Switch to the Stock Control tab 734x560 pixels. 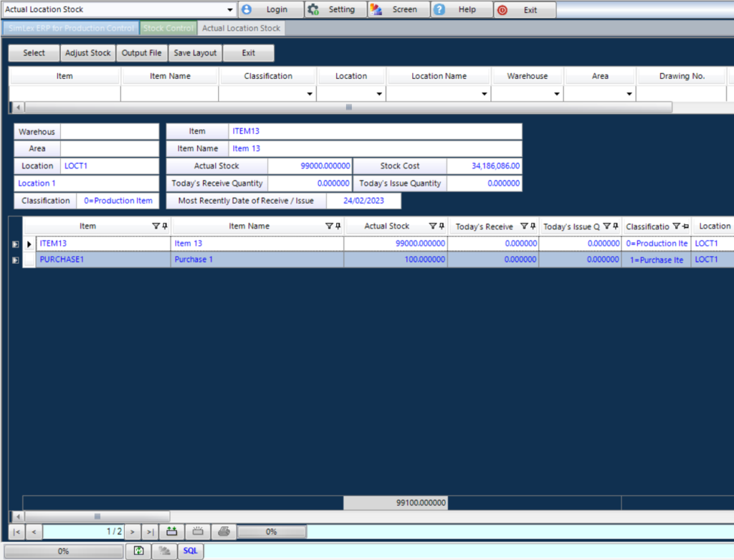click(x=168, y=27)
